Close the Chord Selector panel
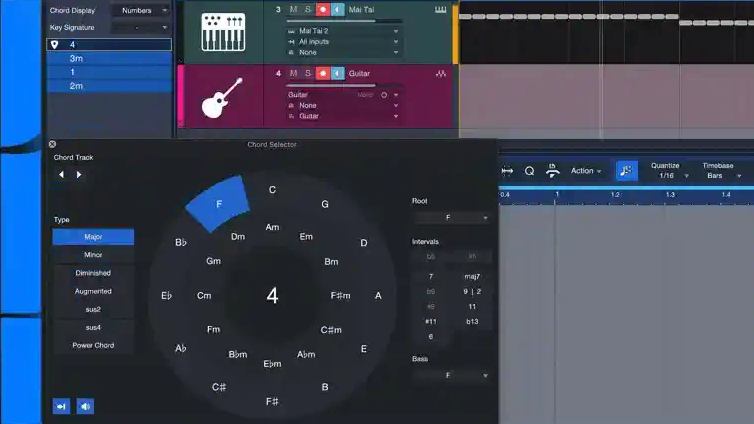The width and height of the screenshot is (754, 424). (x=52, y=144)
